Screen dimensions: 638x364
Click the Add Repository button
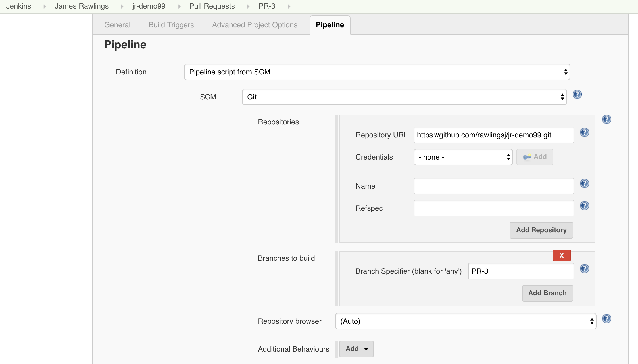(x=541, y=230)
